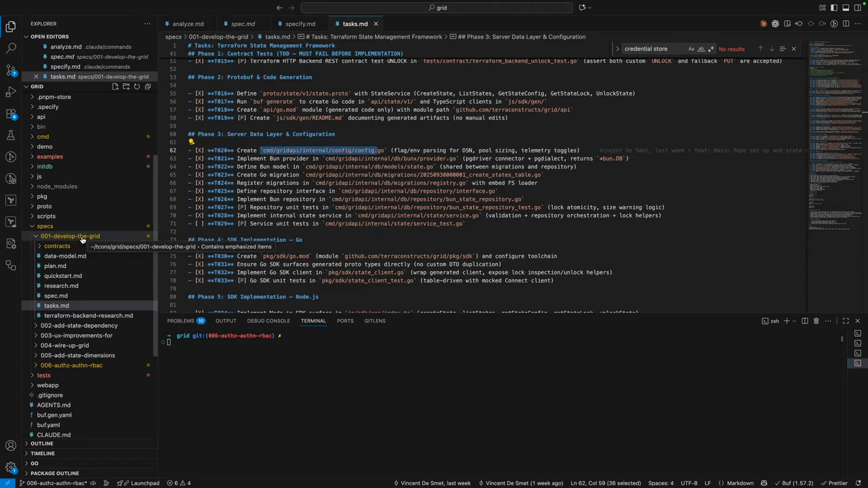Image resolution: width=868 pixels, height=488 pixels.
Task: Toggle Match Whole Word in find widget
Action: click(701, 49)
